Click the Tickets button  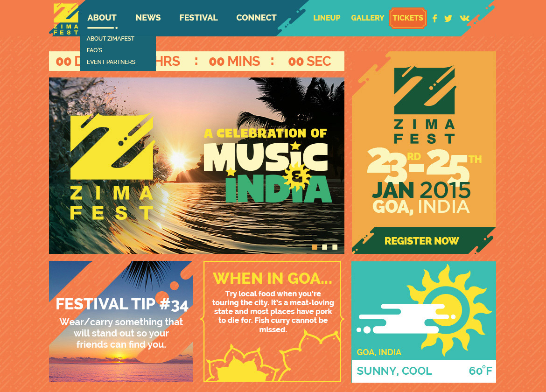(x=408, y=18)
